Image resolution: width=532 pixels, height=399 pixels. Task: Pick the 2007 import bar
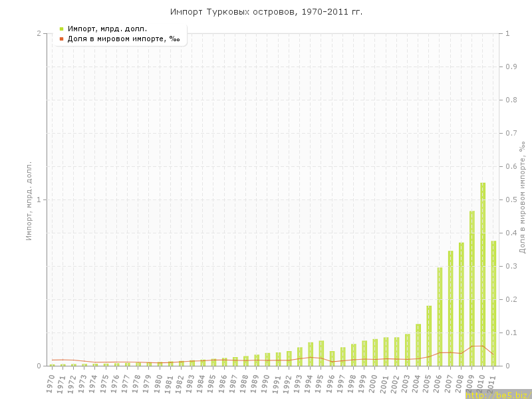(450, 308)
